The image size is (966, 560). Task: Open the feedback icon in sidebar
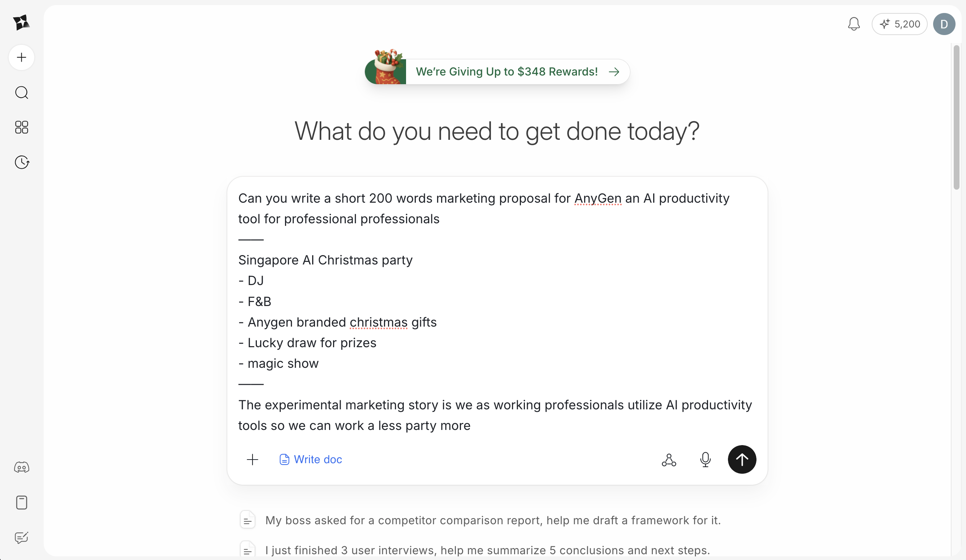(21, 537)
